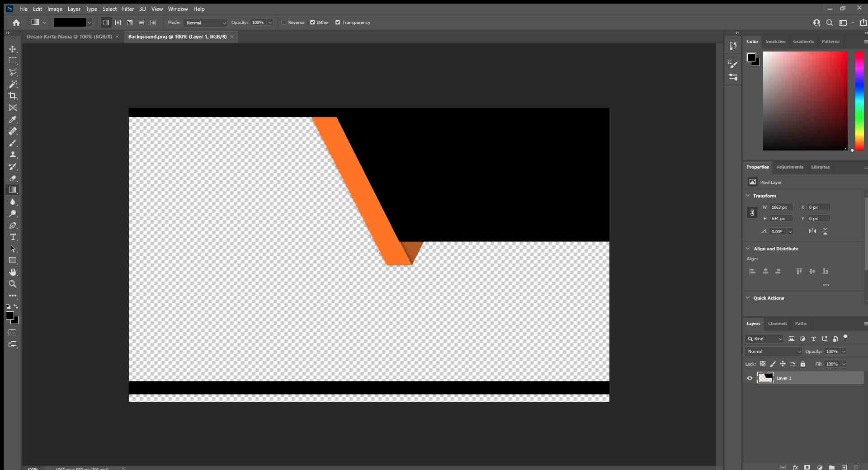Click the hue slider strip in Color panel
The height and width of the screenshot is (470, 868).
coord(859,101)
